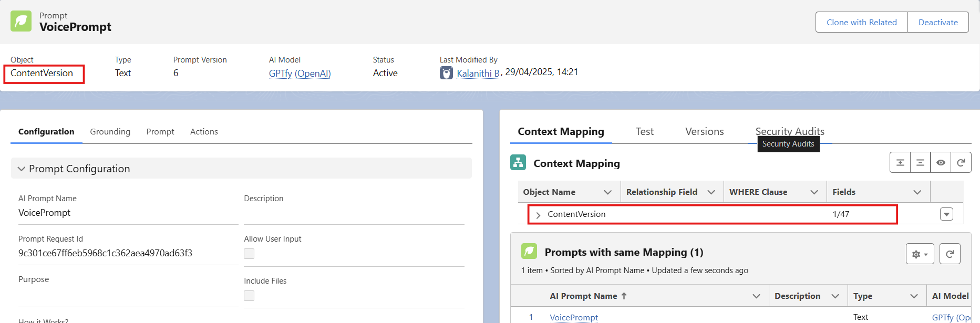Switch to the Test tab
This screenshot has width=980, height=323.
click(x=645, y=132)
